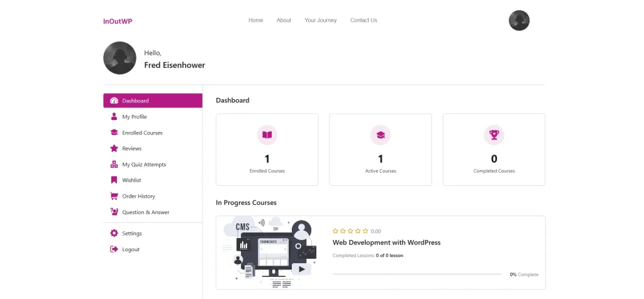This screenshot has height=299, width=644.
Task: Select Question & Answer in sidebar
Action: (x=145, y=212)
